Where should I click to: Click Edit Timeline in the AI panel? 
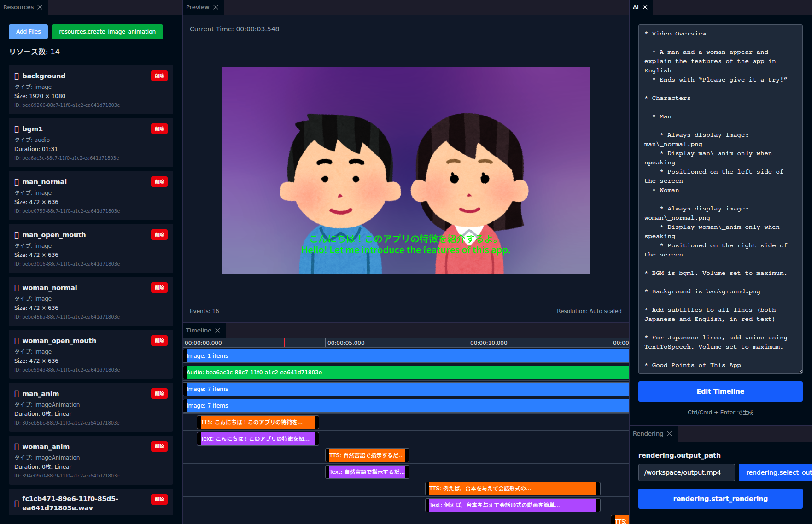(720, 391)
